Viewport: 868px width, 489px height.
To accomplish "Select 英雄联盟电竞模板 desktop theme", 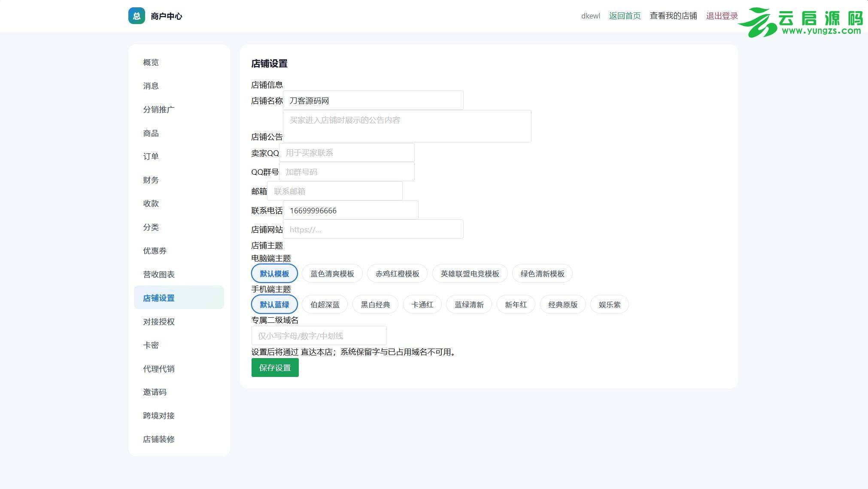I will point(470,274).
